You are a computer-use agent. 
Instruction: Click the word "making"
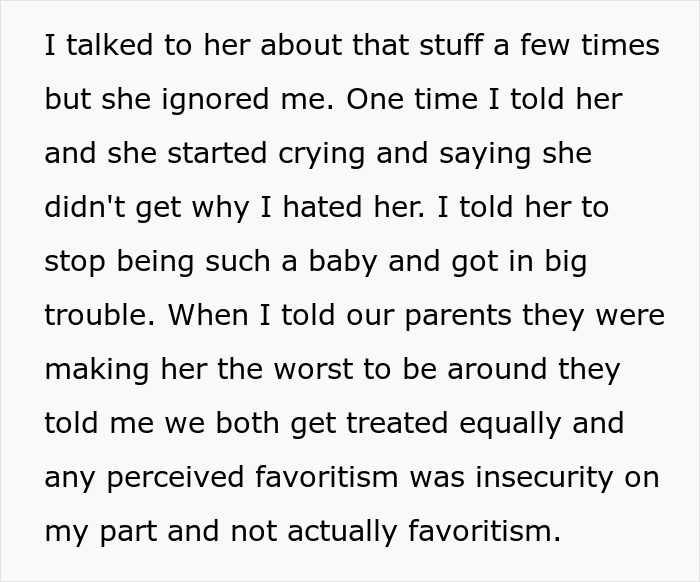tap(97, 370)
